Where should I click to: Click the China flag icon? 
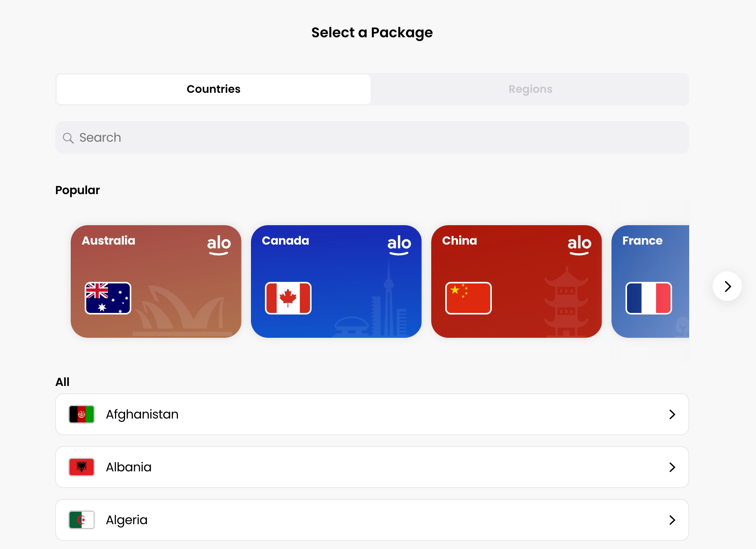tap(469, 298)
